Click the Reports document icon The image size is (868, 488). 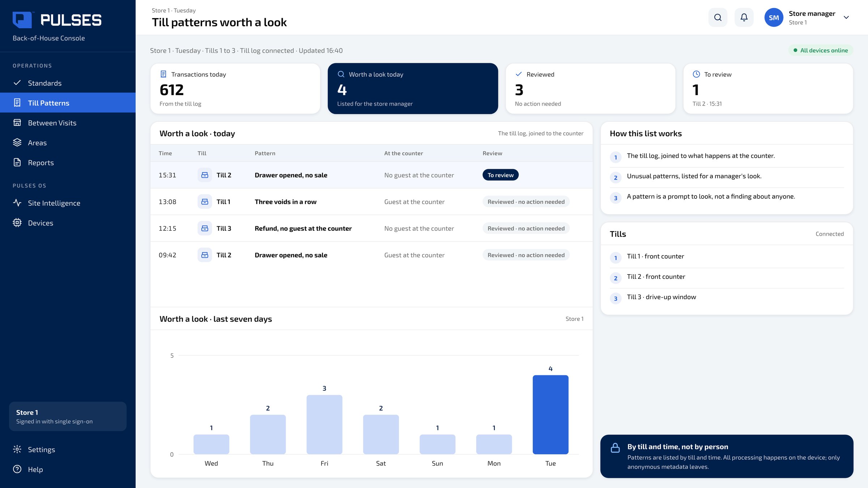click(x=17, y=162)
